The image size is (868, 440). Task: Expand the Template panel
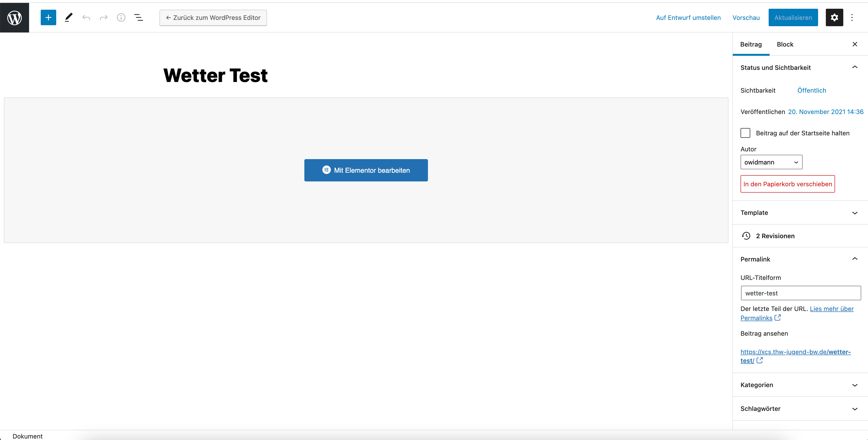click(x=800, y=212)
